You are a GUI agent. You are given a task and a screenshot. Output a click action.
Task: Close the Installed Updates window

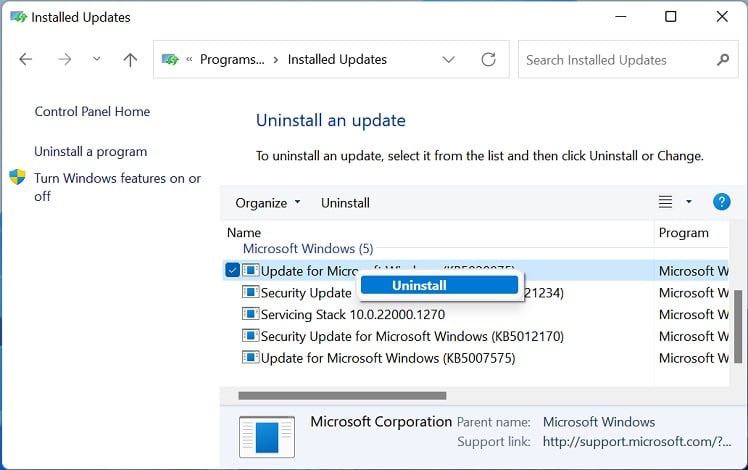722,17
